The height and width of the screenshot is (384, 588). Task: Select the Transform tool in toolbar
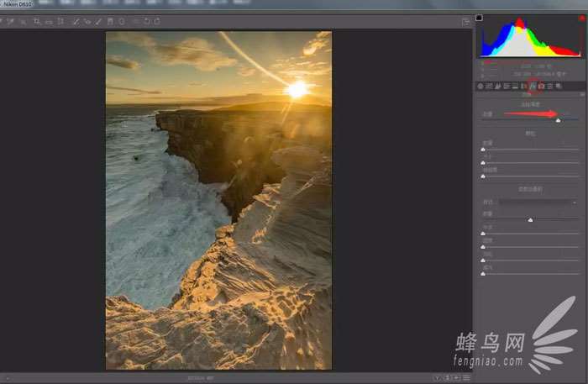coord(60,22)
